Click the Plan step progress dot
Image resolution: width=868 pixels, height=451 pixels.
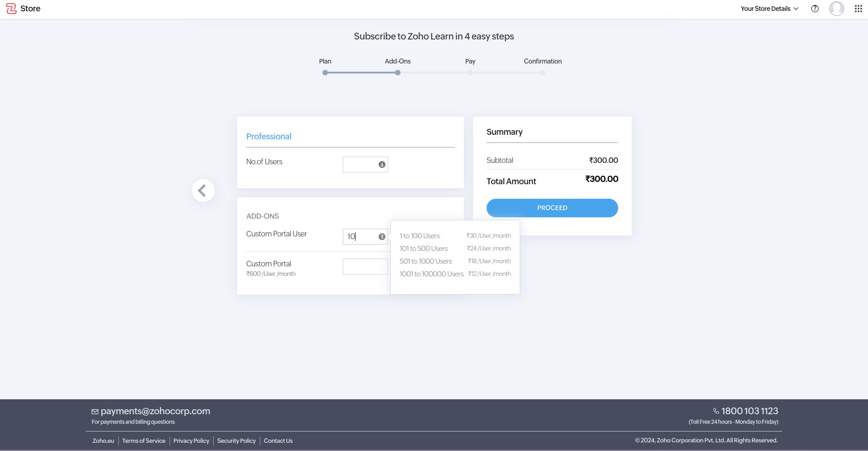(x=325, y=73)
